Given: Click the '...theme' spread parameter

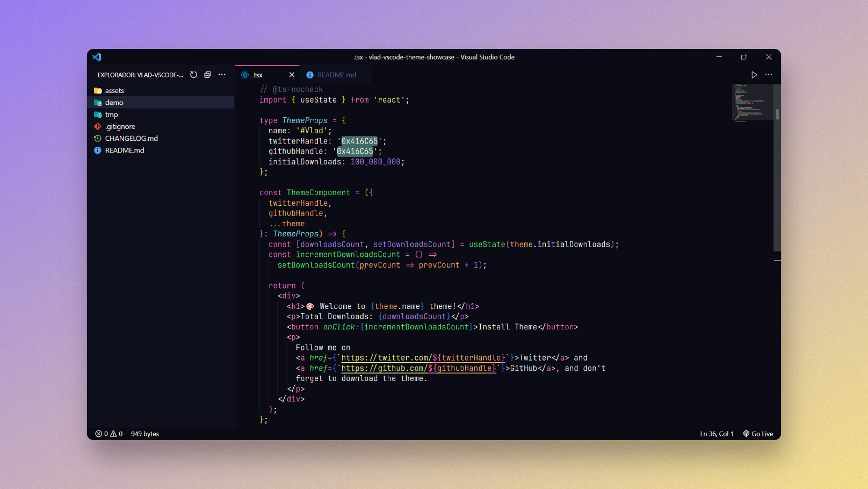Looking at the screenshot, I should [287, 224].
